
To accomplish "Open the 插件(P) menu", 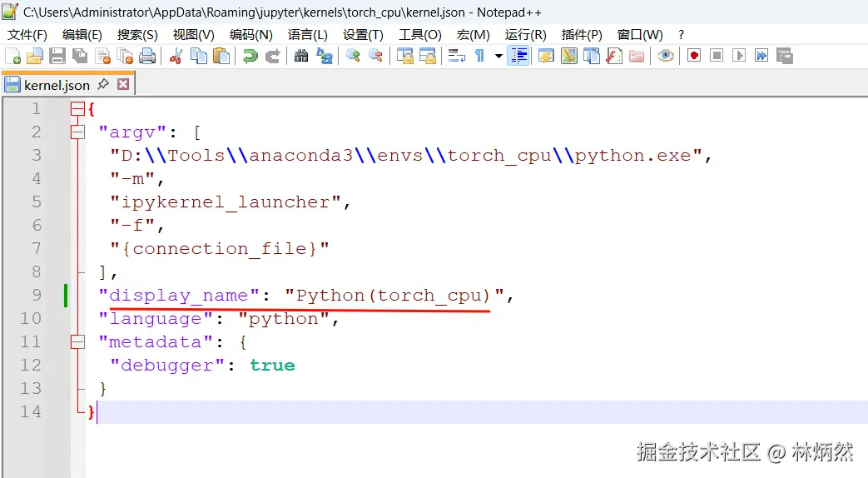I will pyautogui.click(x=581, y=35).
